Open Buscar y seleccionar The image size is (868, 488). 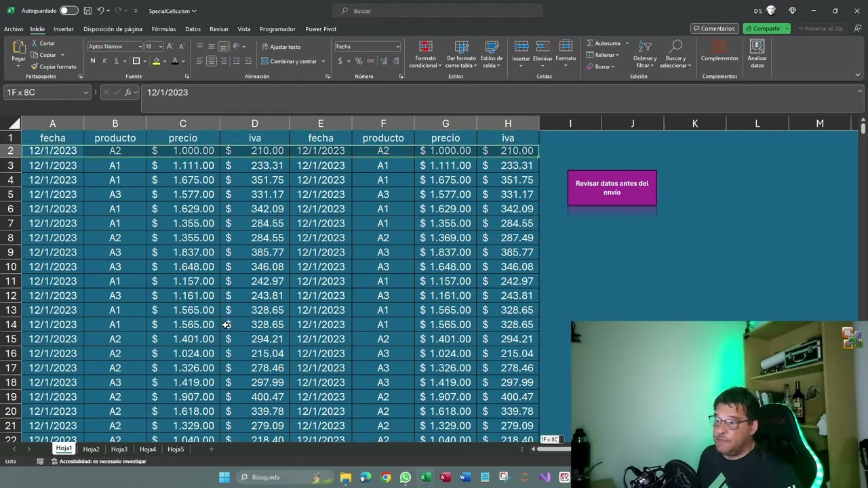[675, 54]
